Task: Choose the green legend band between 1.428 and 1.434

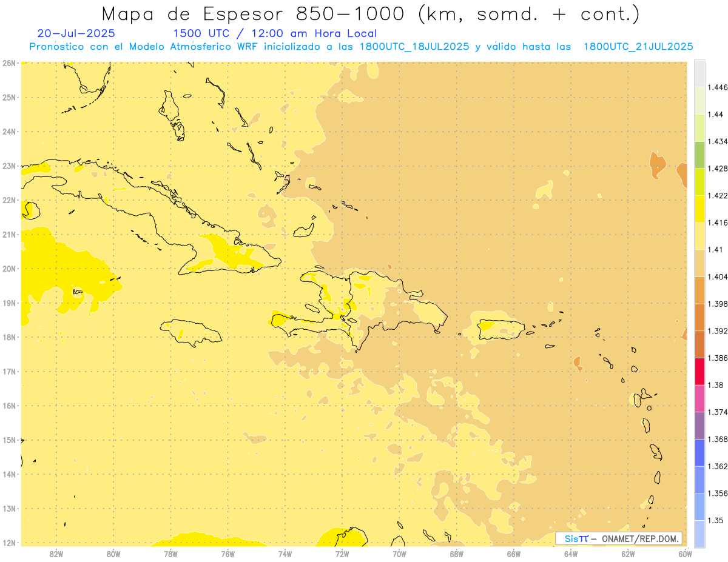Action: pyautogui.click(x=699, y=155)
